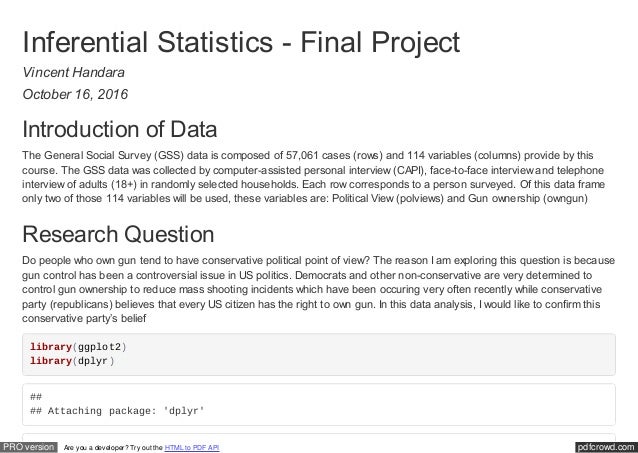
Task: Click the word 'republicans' in Research Question paragraph
Action: (x=83, y=304)
